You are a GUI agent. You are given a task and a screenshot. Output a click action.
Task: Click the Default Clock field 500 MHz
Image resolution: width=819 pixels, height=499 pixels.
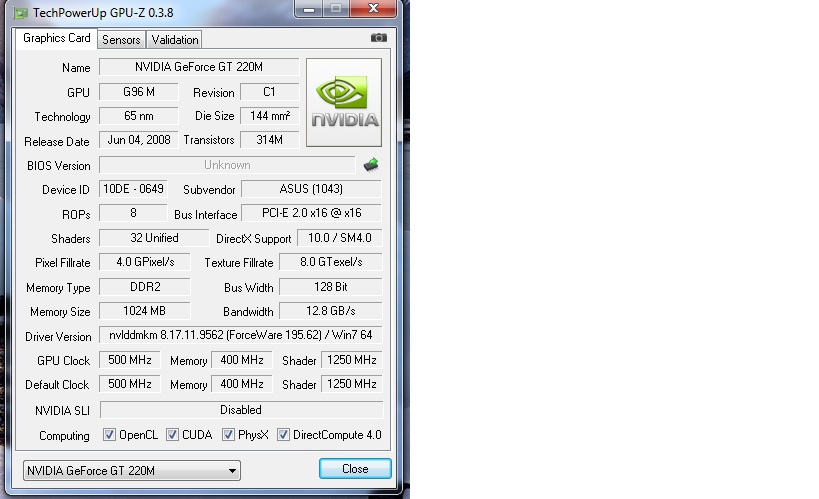click(130, 384)
